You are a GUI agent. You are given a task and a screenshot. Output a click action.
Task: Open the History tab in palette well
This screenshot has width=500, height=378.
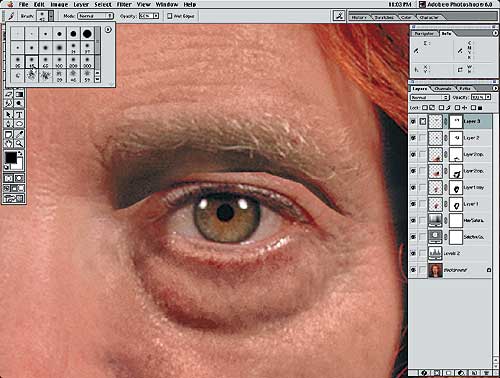click(x=359, y=17)
